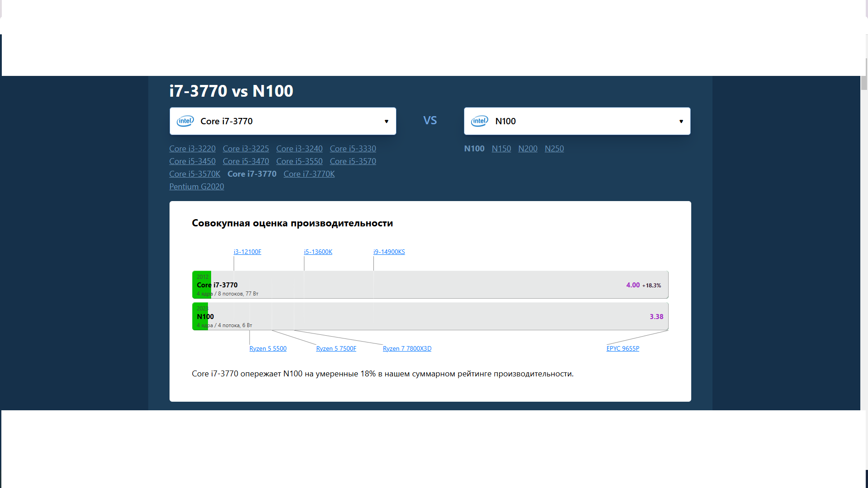This screenshot has height=488, width=868.
Task: Click the Intel logo beside N100
Action: pos(480,121)
